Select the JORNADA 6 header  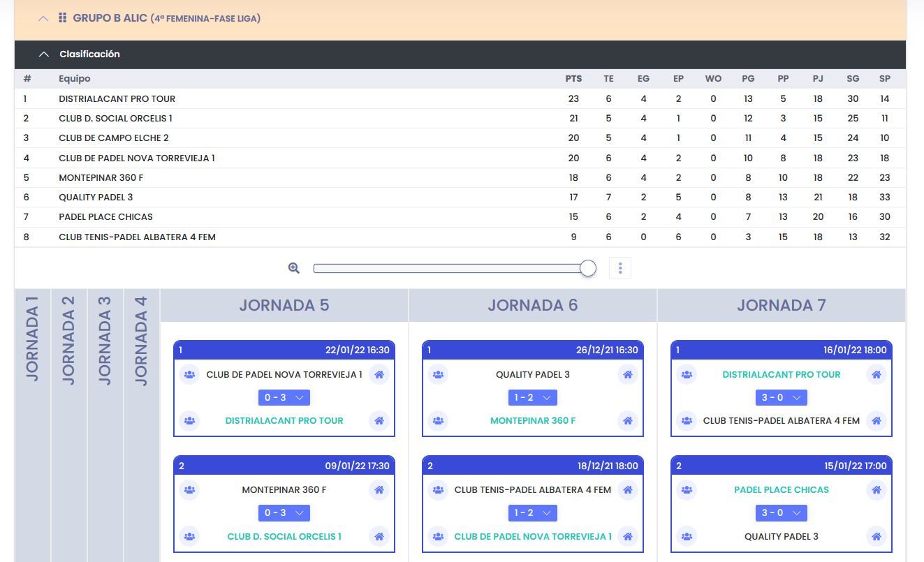point(533,305)
